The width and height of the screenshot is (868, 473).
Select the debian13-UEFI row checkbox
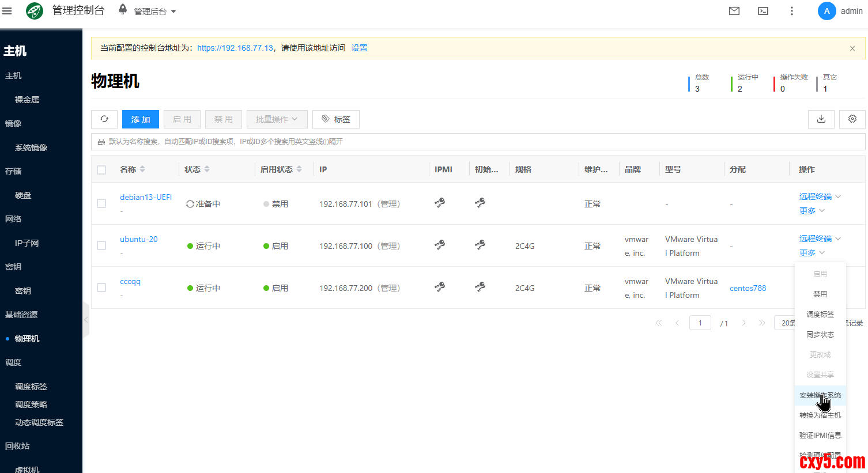[101, 203]
